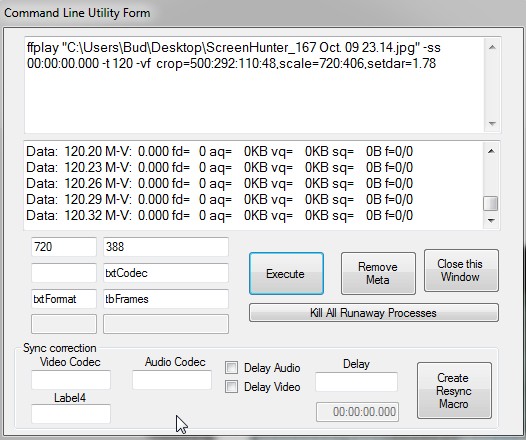
Task: Enable the Delay Audio checkbox
Action: (x=231, y=368)
